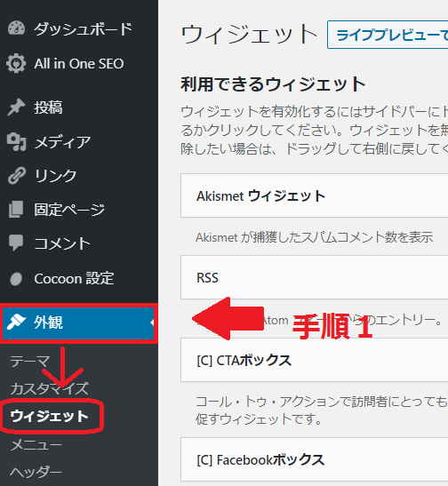
Task: Click the Links chain icon
Action: [16, 176]
